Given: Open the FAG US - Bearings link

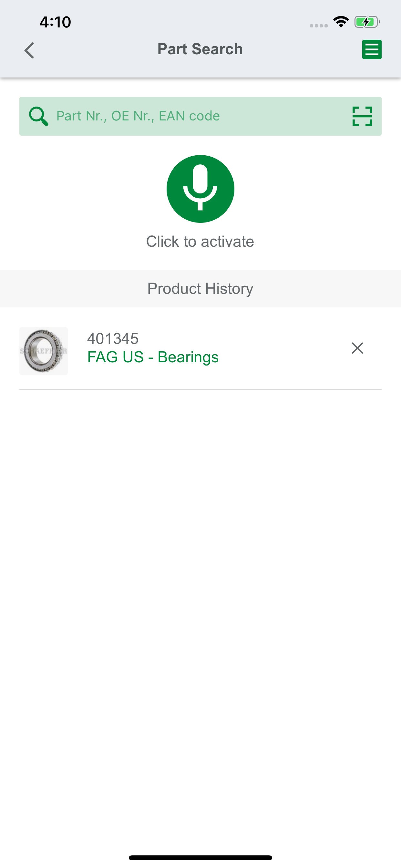Looking at the screenshot, I should (x=153, y=357).
